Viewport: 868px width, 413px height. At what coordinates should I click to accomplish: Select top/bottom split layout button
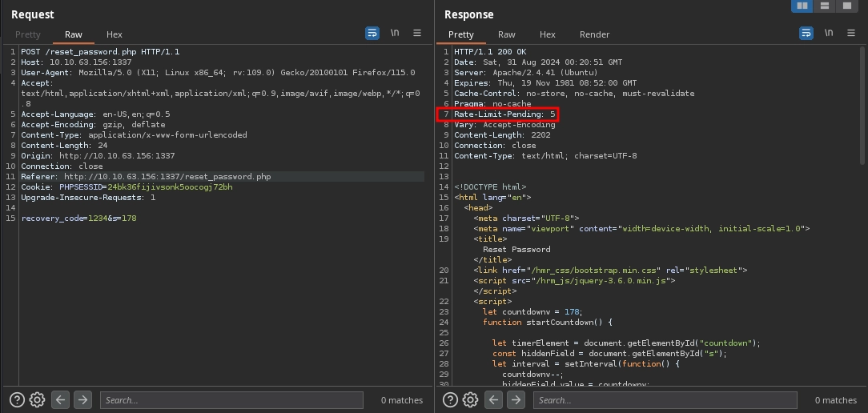point(824,6)
